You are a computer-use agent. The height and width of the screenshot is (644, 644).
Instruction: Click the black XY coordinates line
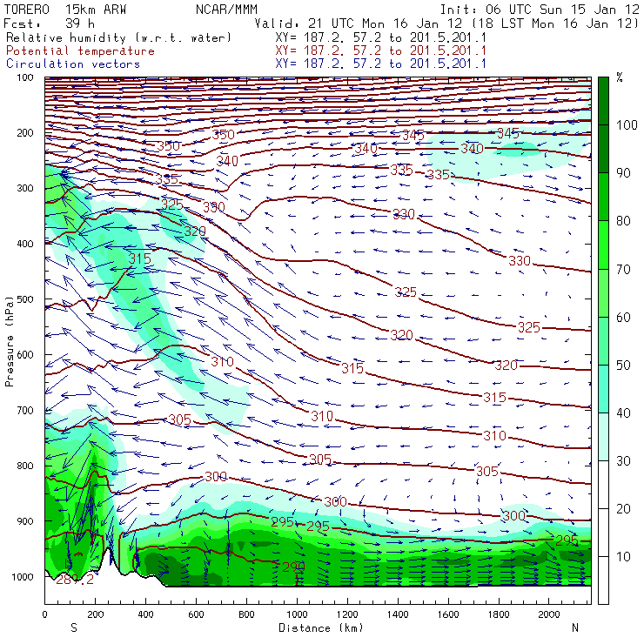click(380, 38)
